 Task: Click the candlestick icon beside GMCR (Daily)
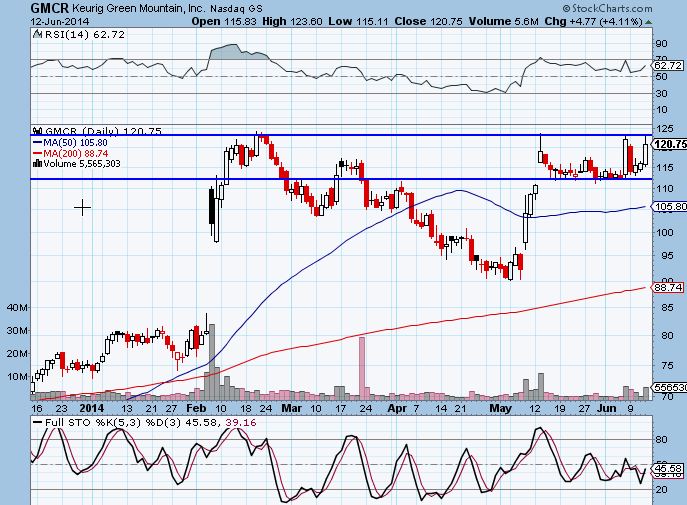click(x=38, y=131)
